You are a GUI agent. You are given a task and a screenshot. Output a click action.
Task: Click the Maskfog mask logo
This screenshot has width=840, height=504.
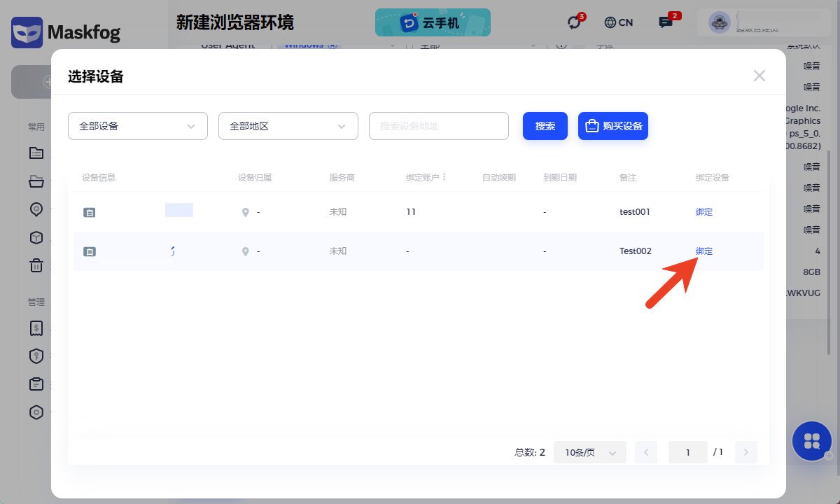(27, 32)
